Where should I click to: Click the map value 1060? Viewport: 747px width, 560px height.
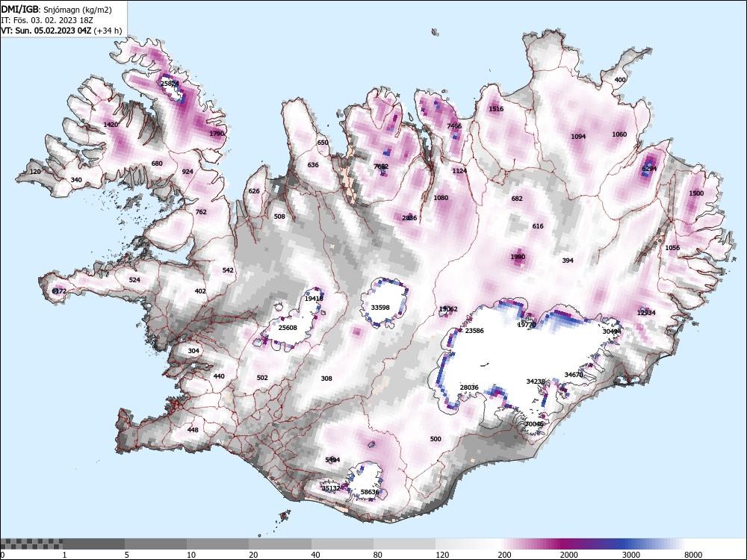click(619, 134)
